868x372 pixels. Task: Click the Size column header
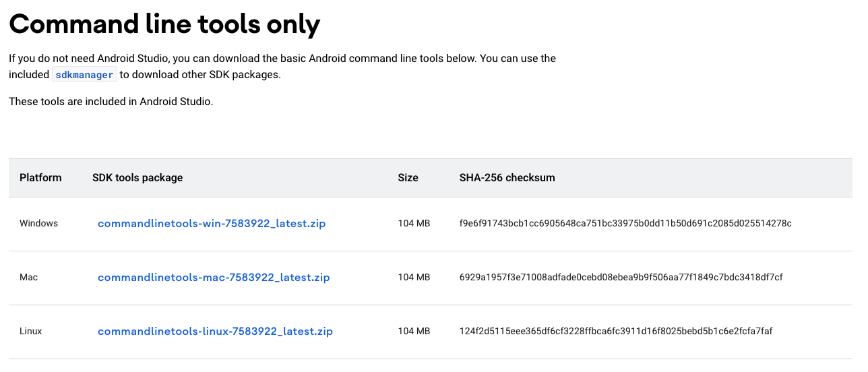pyautogui.click(x=408, y=178)
